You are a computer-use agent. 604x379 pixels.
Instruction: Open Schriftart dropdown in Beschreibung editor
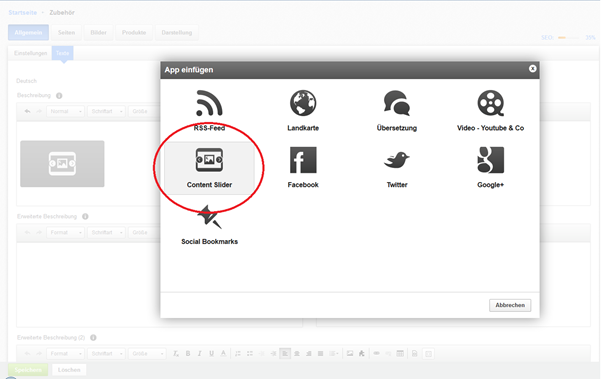pyautogui.click(x=106, y=111)
